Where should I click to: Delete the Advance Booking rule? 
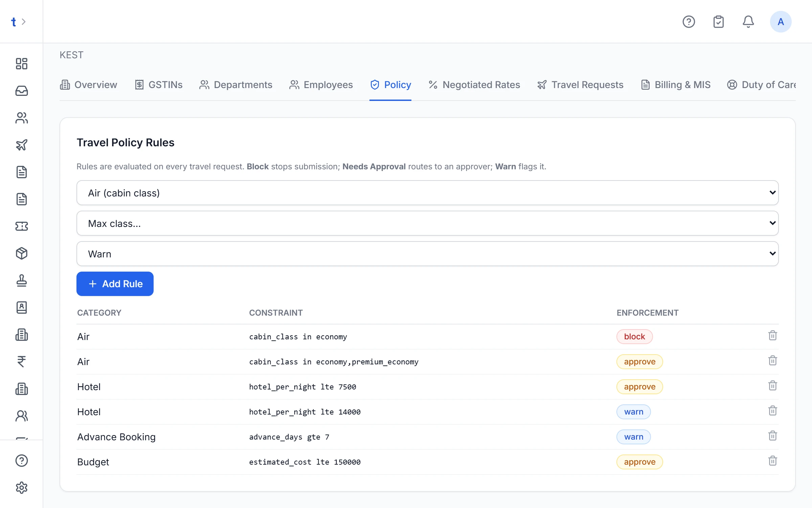(x=772, y=436)
